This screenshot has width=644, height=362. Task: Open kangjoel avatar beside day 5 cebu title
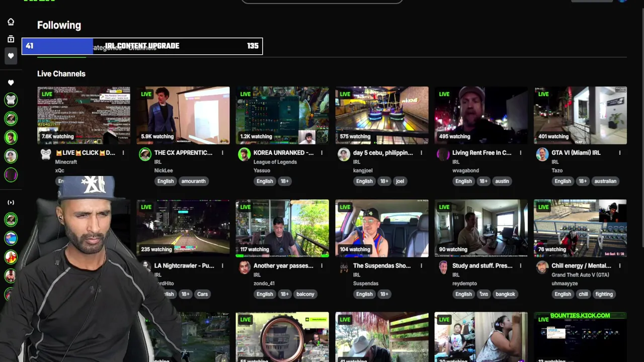[344, 154]
